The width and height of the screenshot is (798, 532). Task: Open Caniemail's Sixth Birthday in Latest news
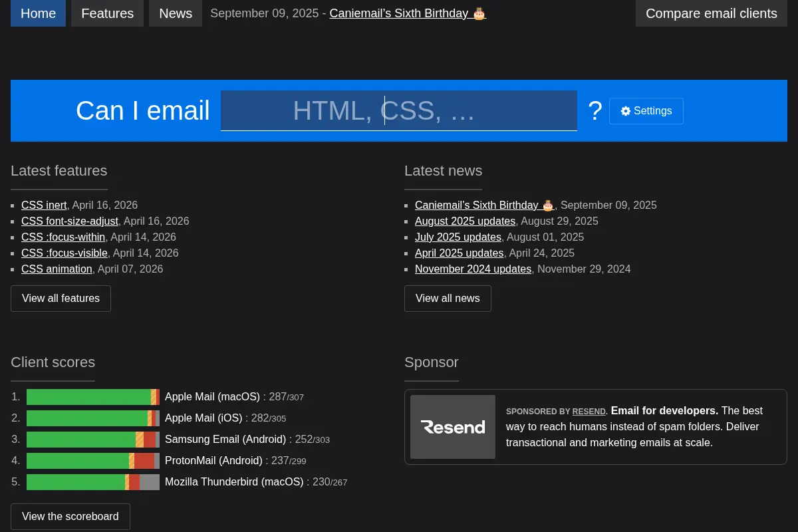485,205
